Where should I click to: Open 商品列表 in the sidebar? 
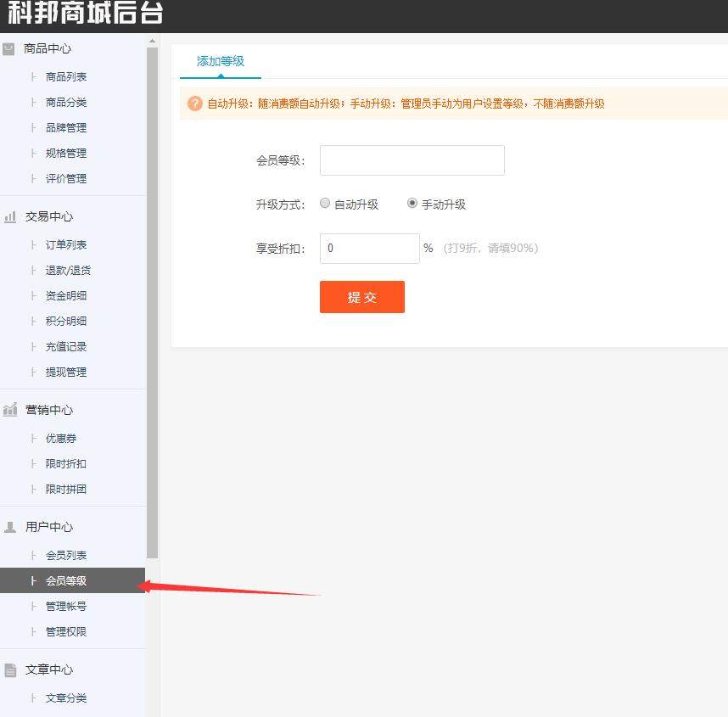coord(66,77)
